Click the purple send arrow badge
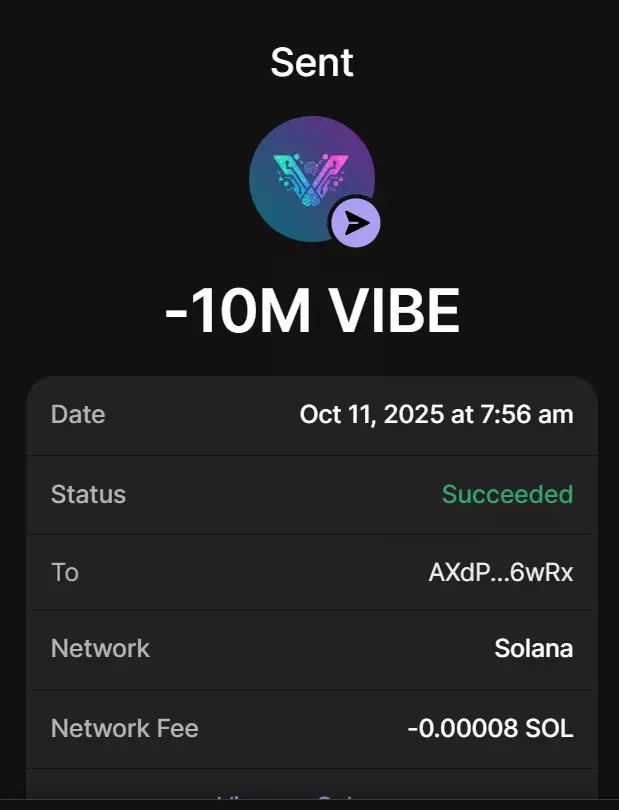This screenshot has width=619, height=810. click(355, 224)
